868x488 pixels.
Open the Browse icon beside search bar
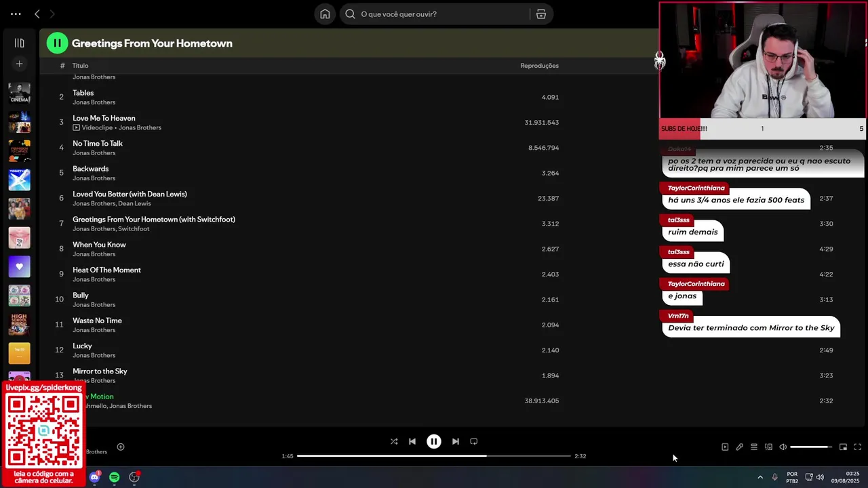pyautogui.click(x=540, y=14)
